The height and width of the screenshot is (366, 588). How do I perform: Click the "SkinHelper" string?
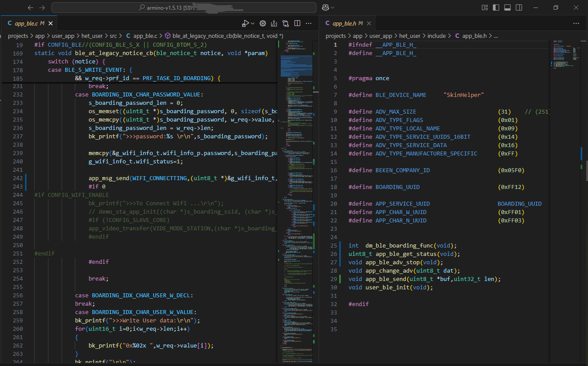tap(463, 95)
